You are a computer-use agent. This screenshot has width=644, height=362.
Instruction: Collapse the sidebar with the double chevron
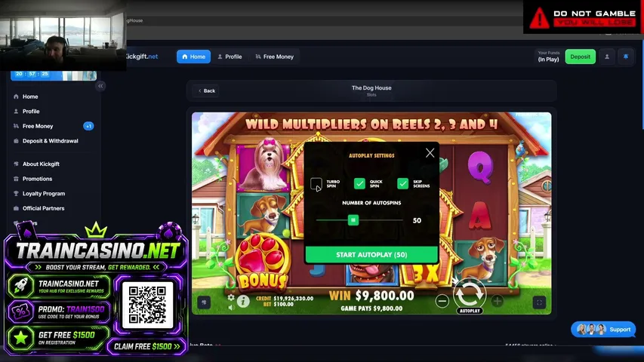pyautogui.click(x=100, y=86)
